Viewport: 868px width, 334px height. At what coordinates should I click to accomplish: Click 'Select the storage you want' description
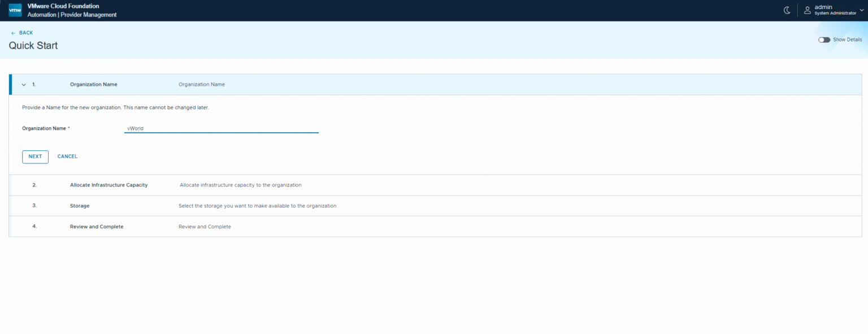(257, 206)
